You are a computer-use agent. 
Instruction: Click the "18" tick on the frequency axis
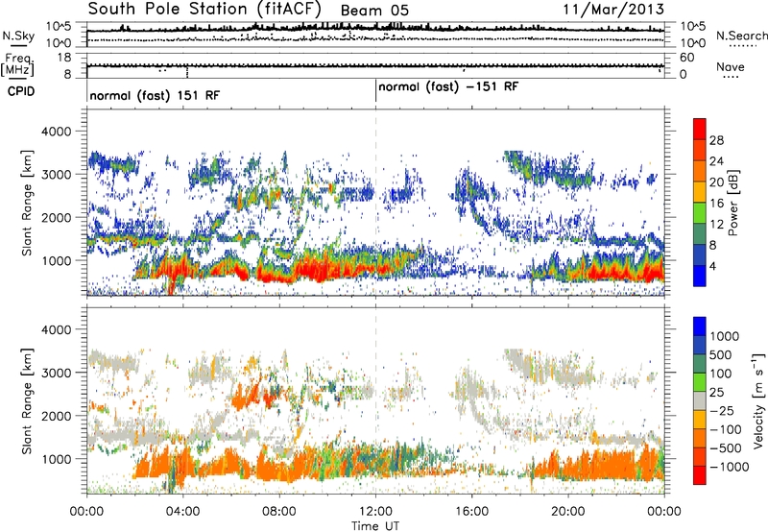(64, 58)
